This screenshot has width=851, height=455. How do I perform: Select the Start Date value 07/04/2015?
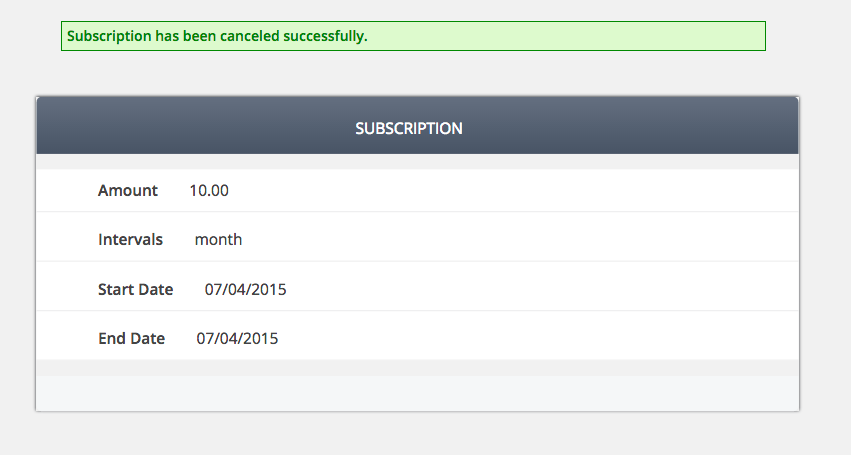click(x=246, y=290)
